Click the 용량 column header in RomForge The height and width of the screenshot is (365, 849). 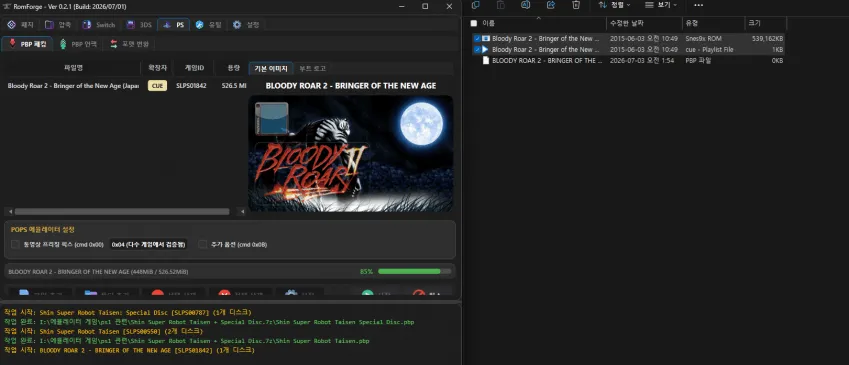click(233, 68)
